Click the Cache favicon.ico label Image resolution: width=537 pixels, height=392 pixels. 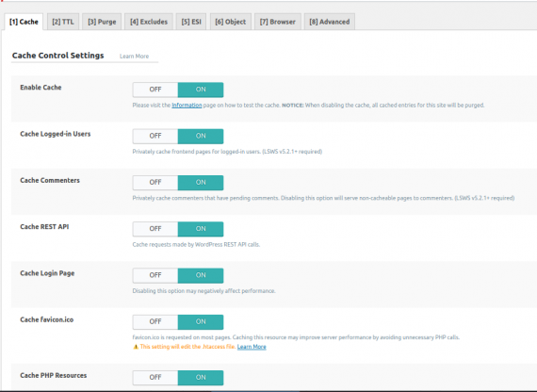coord(46,319)
